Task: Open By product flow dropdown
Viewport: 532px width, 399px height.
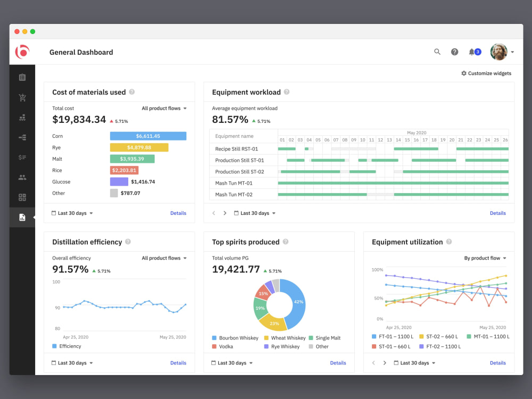Action: (x=485, y=258)
